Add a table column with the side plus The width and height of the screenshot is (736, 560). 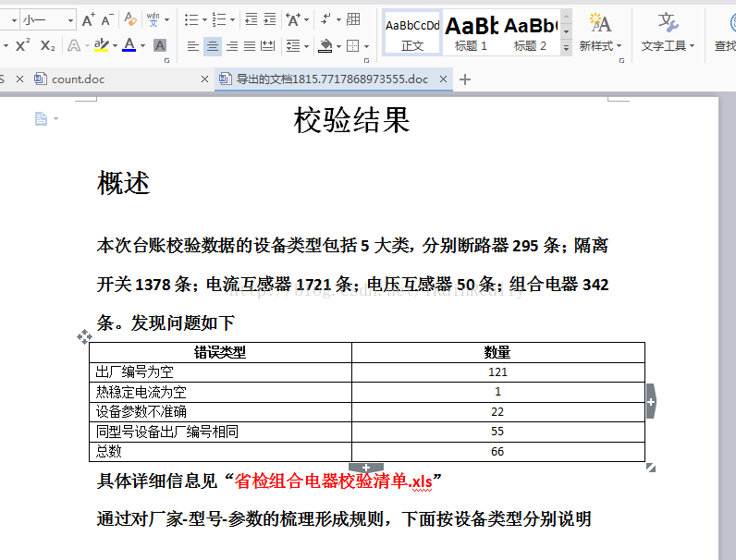651,401
